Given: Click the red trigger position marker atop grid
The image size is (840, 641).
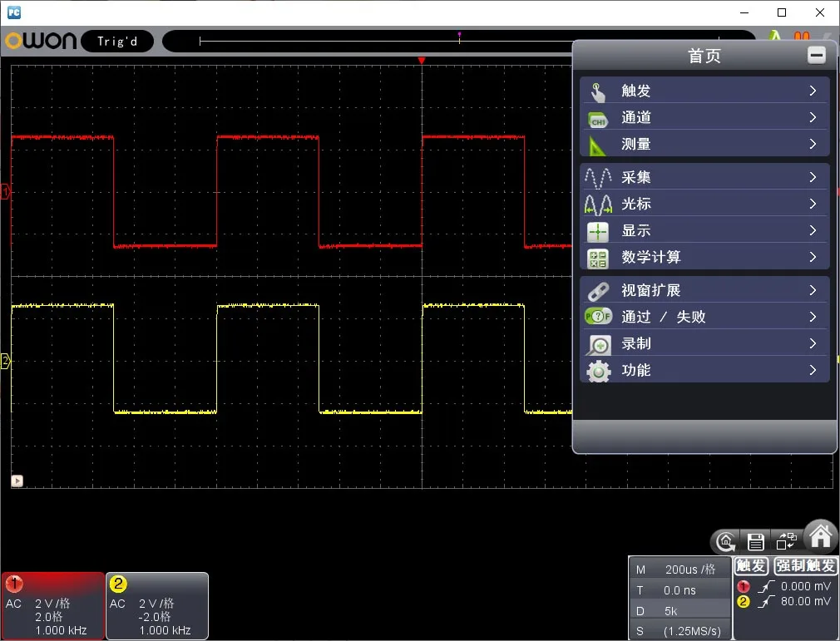Looking at the screenshot, I should pos(422,61).
